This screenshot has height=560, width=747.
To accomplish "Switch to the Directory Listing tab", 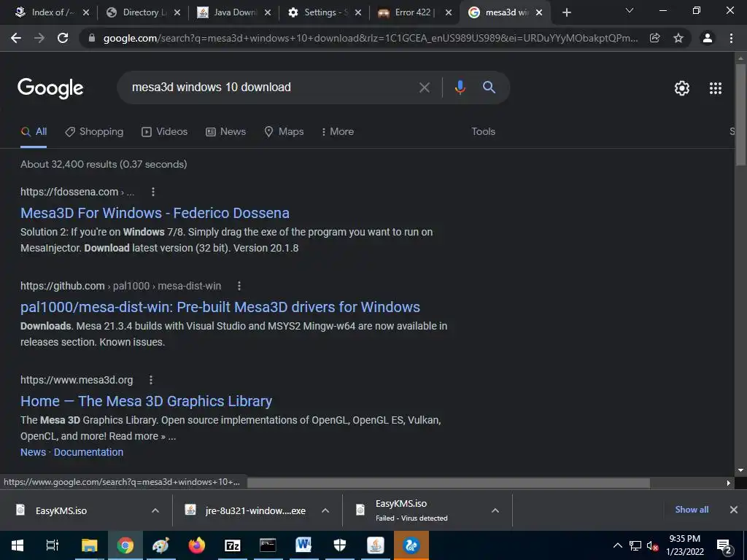I will [x=144, y=12].
